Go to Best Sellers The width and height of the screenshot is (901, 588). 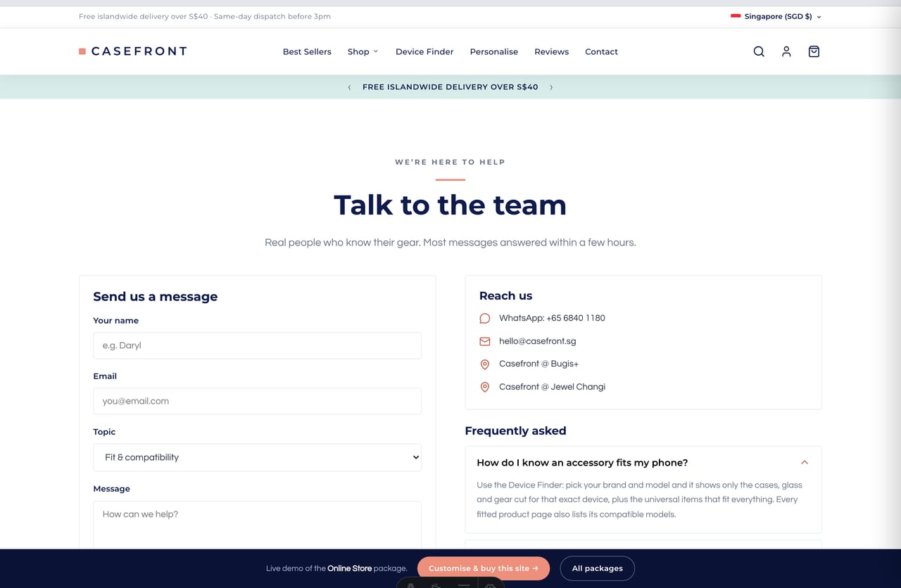pyautogui.click(x=307, y=51)
